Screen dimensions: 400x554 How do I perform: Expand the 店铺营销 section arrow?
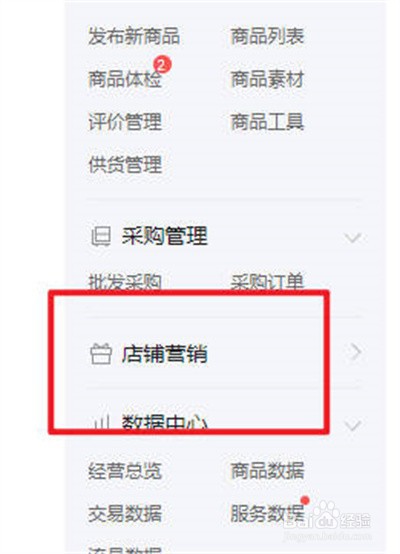click(x=355, y=352)
